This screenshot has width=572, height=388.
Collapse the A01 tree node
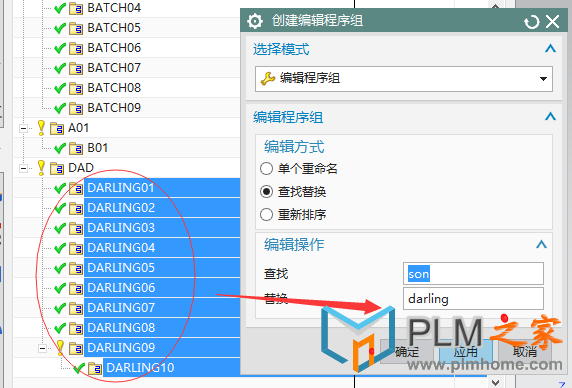tap(24, 128)
